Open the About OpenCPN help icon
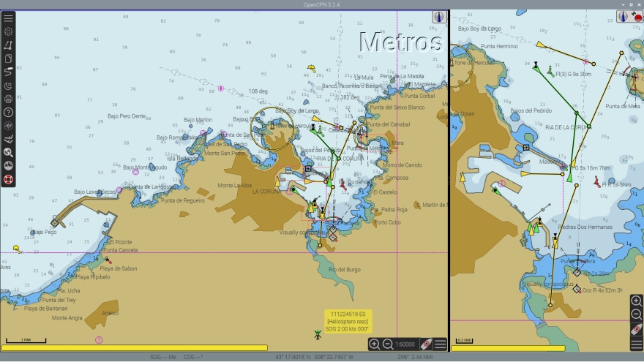Viewport: 644px width, 362px height. 8,112
